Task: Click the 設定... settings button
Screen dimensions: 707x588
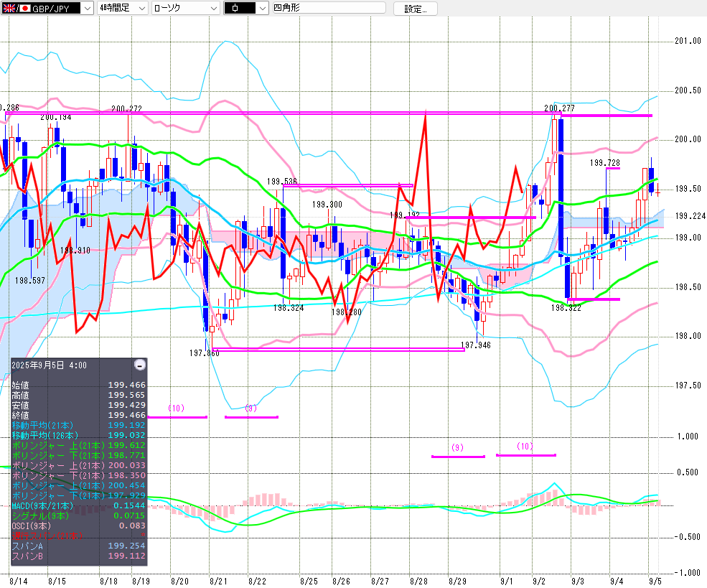Action: coord(416,9)
